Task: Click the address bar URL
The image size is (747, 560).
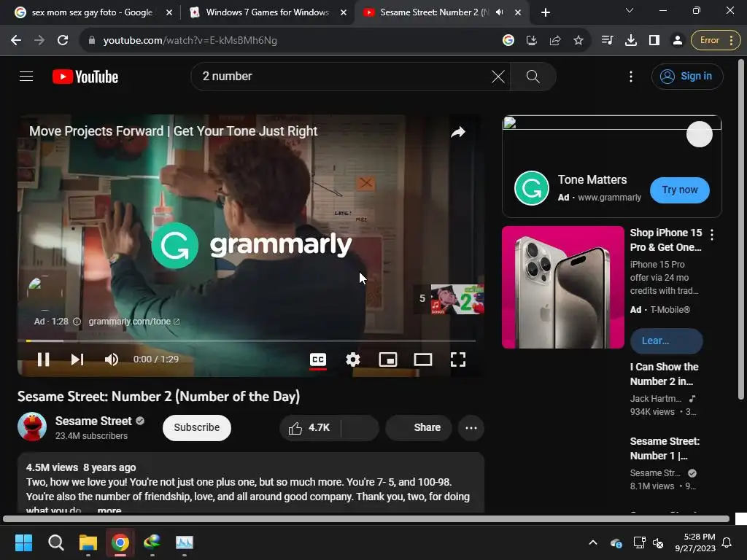Action: click(190, 41)
